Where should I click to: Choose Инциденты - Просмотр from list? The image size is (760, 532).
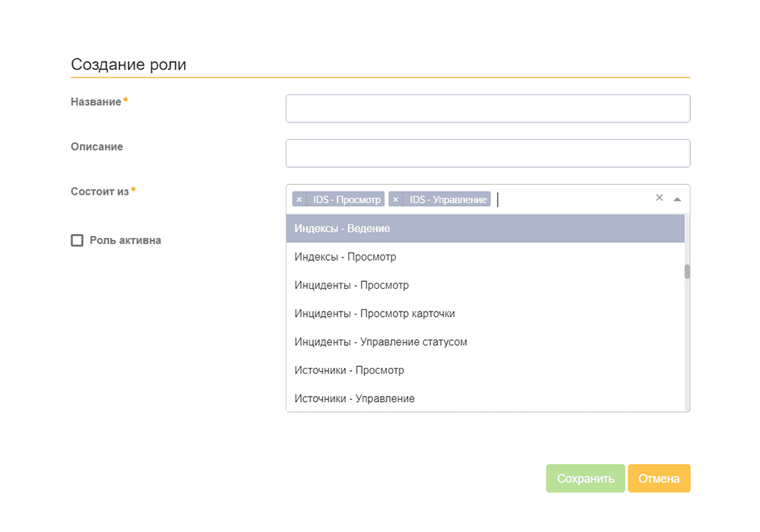(x=351, y=285)
